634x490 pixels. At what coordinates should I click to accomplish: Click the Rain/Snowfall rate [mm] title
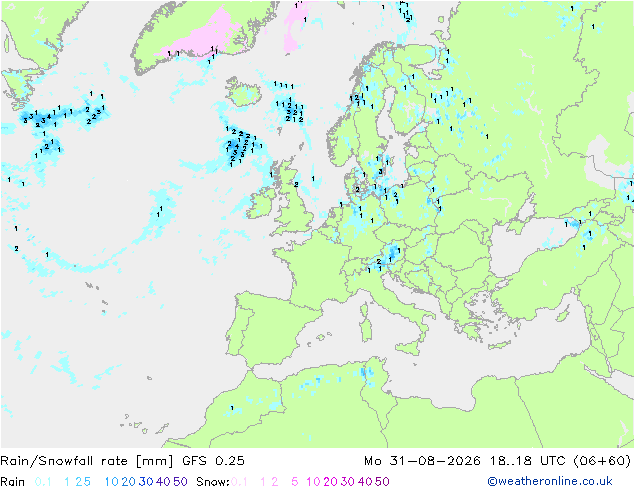pos(87,461)
